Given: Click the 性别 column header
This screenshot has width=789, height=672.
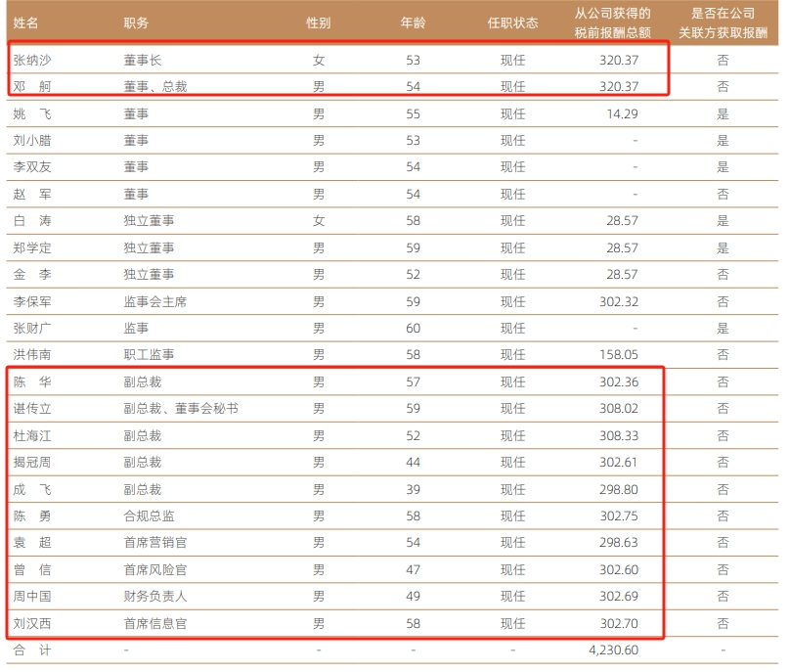Looking at the screenshot, I should 318,23.
